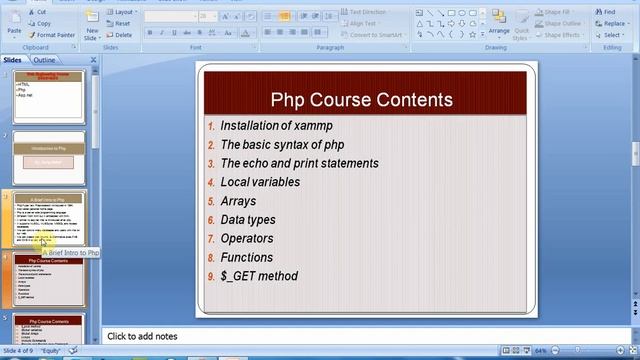Decrease font size with Shrink Font
This screenshot has height=360, width=640.
point(237,16)
